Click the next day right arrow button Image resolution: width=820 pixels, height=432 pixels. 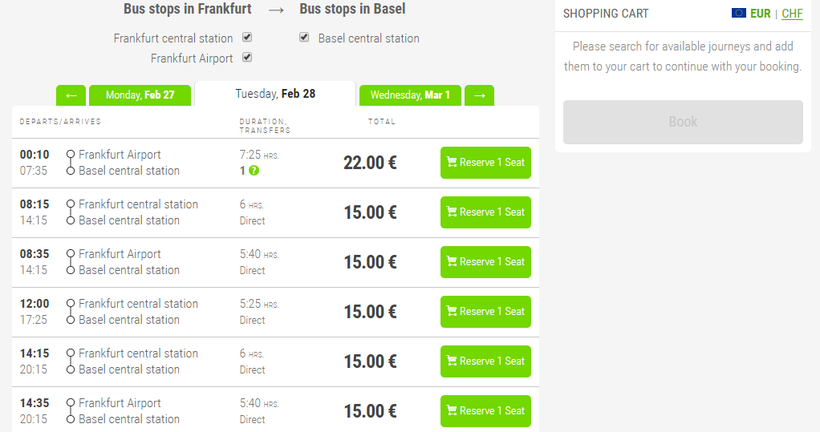pos(479,96)
